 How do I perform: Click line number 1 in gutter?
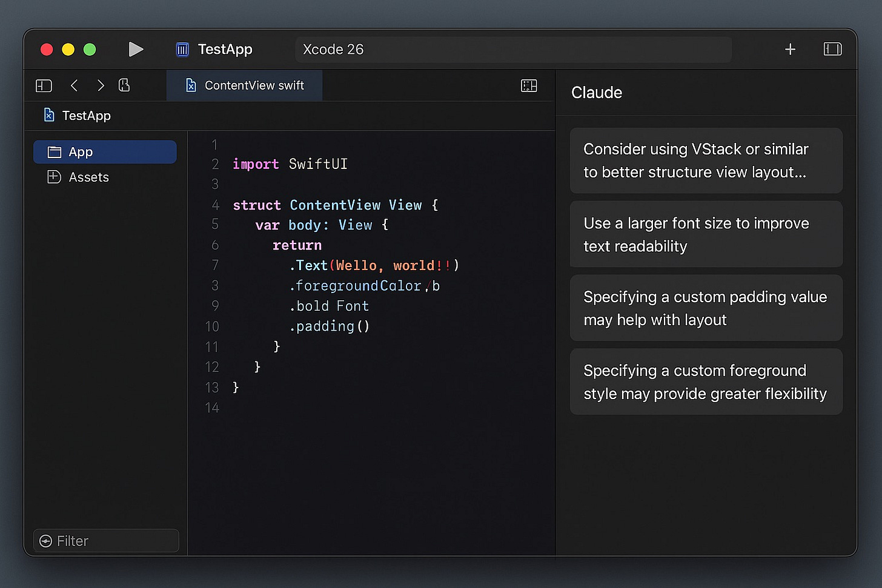click(214, 145)
